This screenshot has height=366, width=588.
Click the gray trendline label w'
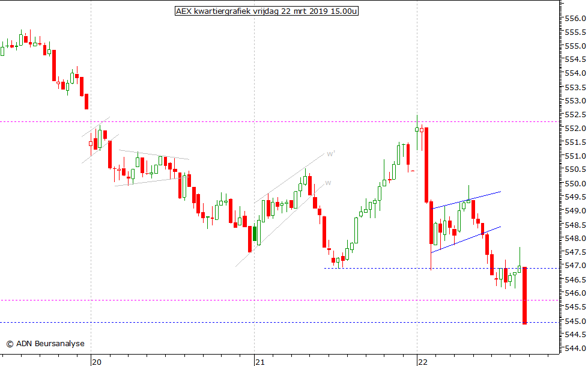click(x=331, y=154)
